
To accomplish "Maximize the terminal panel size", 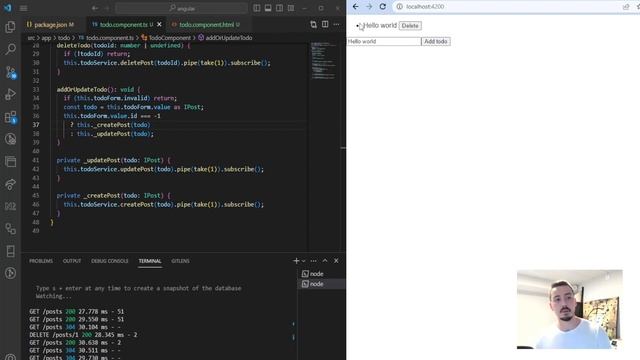I will point(325,261).
